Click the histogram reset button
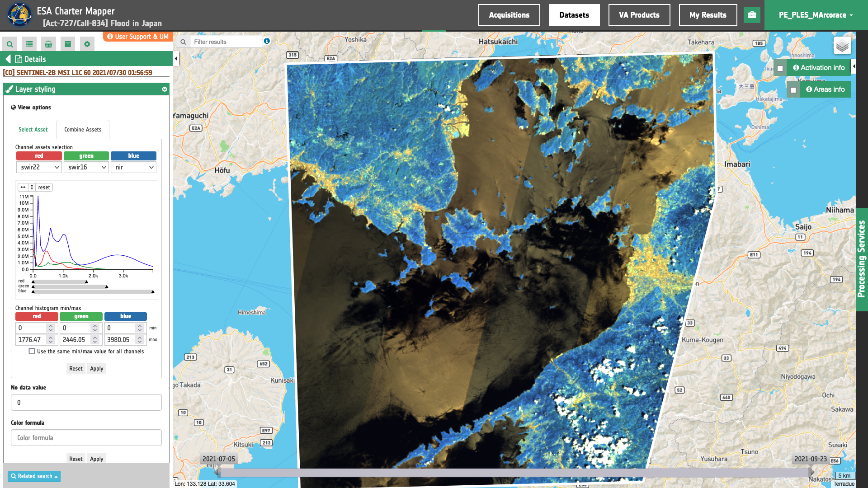Screen dimensions: 868x488 click(x=44, y=187)
